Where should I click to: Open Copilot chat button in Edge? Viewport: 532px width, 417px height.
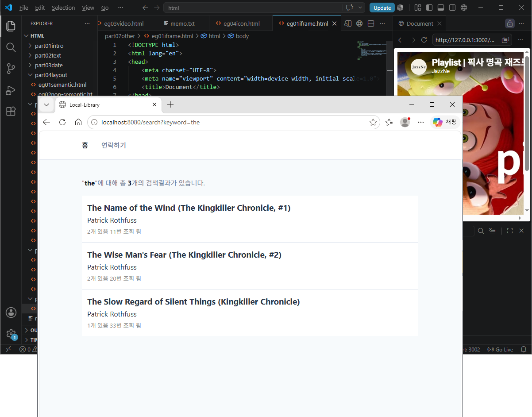tap(445, 122)
